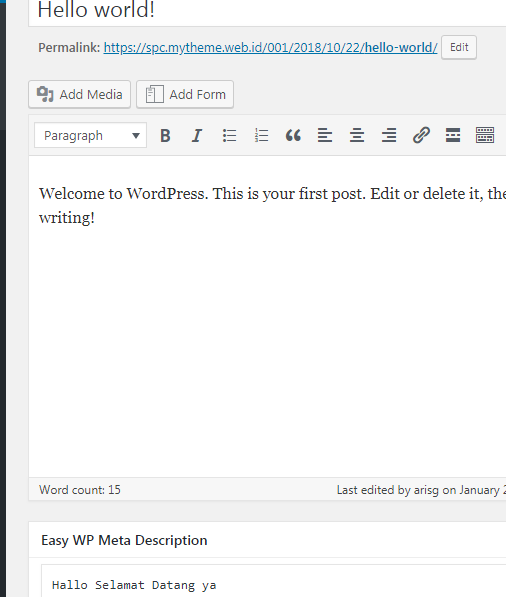
Task: Toggle Bold formatting in the editor toolbar
Action: tap(165, 135)
